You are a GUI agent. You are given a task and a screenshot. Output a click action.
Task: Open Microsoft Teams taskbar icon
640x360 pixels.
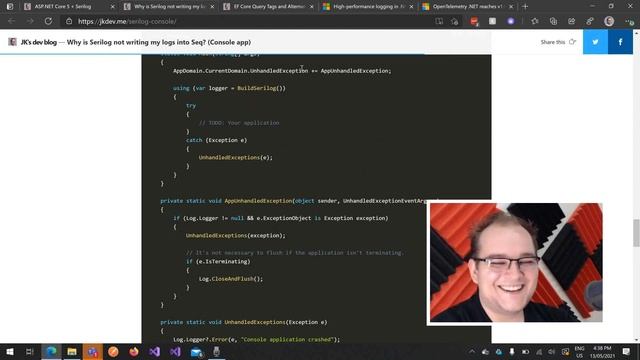(x=93, y=351)
